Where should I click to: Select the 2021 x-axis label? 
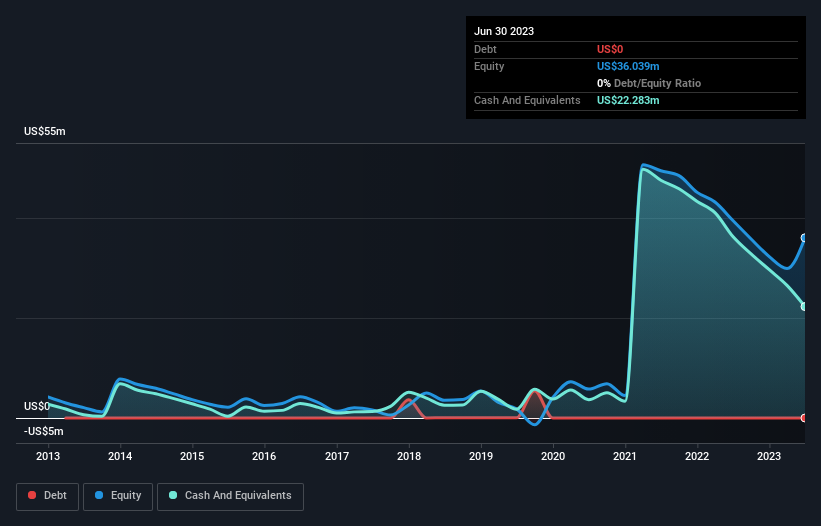coord(625,456)
